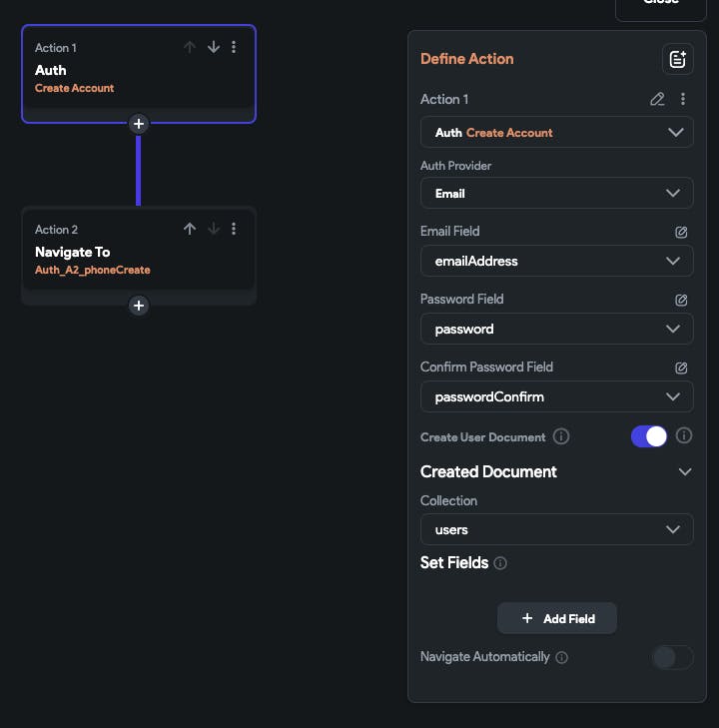Add action below Action 1 card
Screen dimensions: 719x728
point(139,124)
